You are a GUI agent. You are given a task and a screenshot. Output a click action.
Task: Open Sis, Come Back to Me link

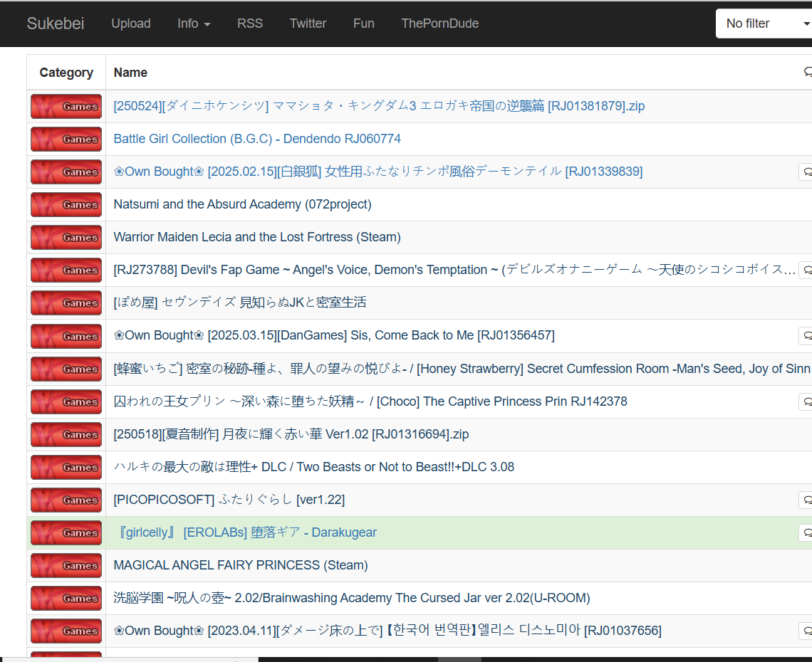[x=334, y=335]
